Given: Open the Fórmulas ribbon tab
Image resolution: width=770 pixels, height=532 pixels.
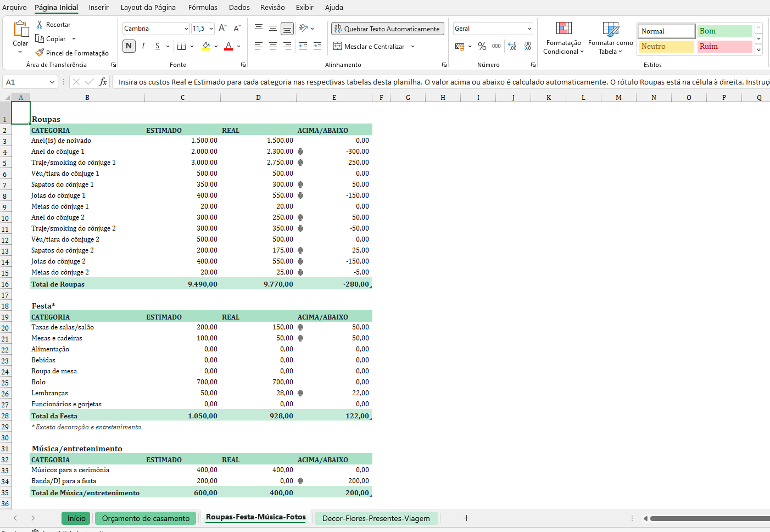Looking at the screenshot, I should pyautogui.click(x=203, y=8).
